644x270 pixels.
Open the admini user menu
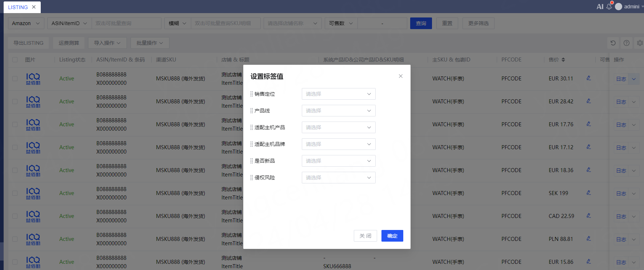pos(629,7)
